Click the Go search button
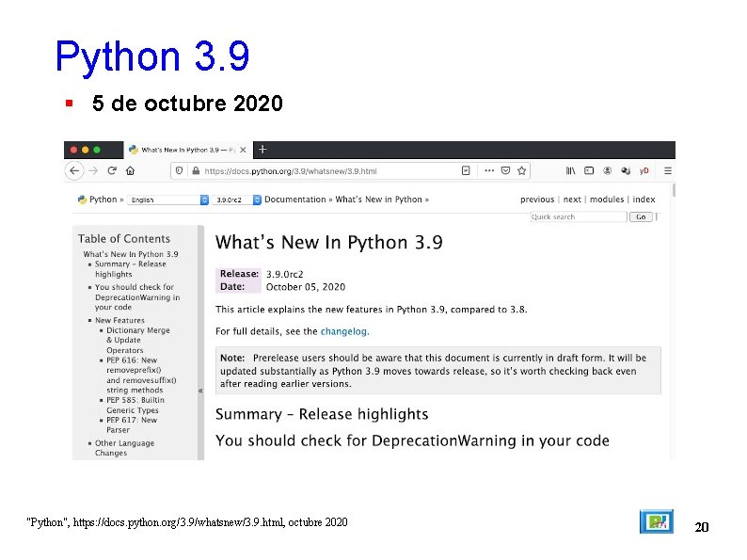Viewport: 747px width, 560px height. [x=641, y=216]
